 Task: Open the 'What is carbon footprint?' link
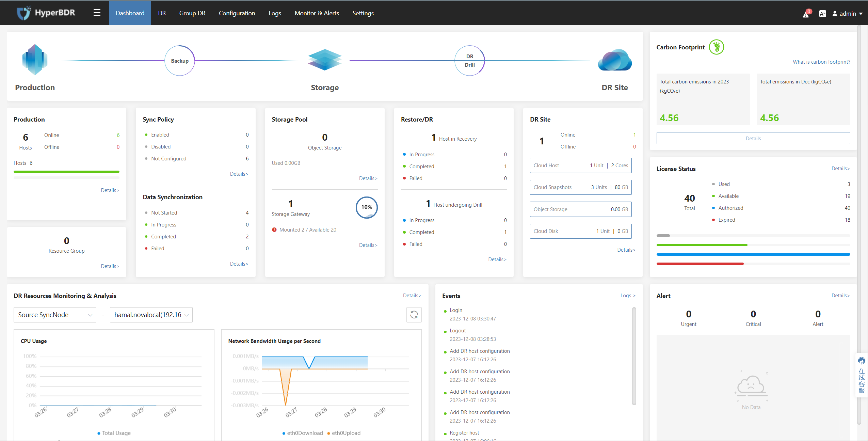(x=821, y=62)
